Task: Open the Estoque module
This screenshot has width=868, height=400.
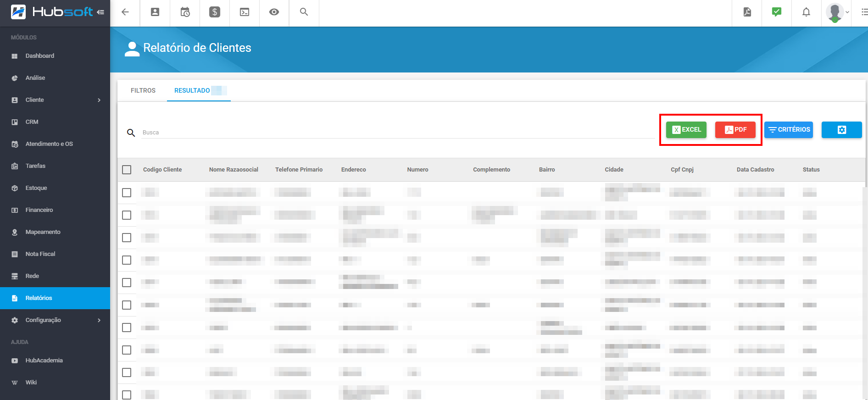Action: coord(55,188)
